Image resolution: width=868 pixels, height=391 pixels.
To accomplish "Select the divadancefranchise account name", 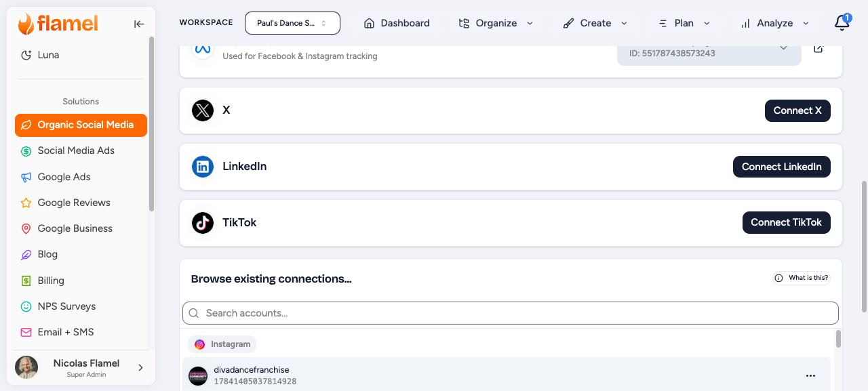I will (252, 370).
